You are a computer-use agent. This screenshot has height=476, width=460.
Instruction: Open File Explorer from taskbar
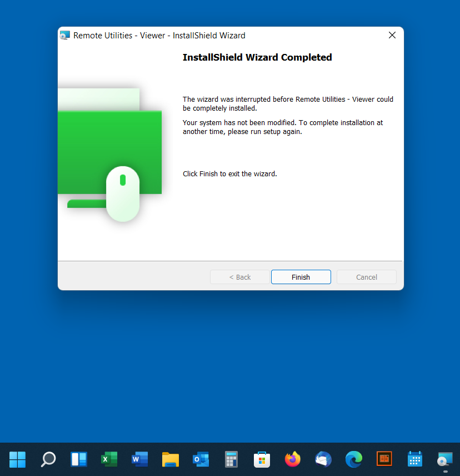tap(170, 459)
